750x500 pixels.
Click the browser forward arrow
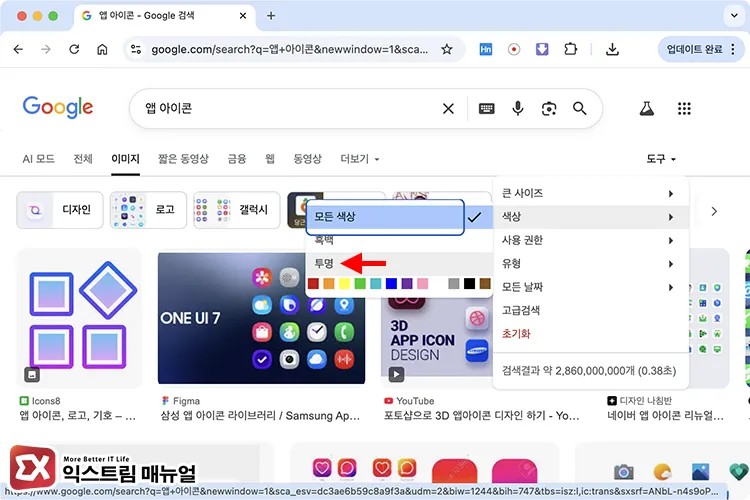46,49
